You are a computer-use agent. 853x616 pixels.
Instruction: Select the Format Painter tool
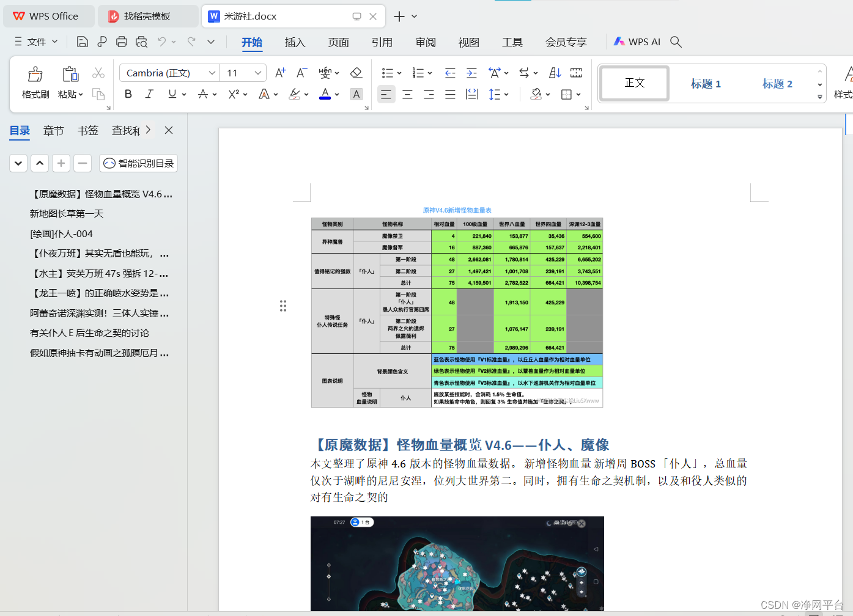(35, 82)
